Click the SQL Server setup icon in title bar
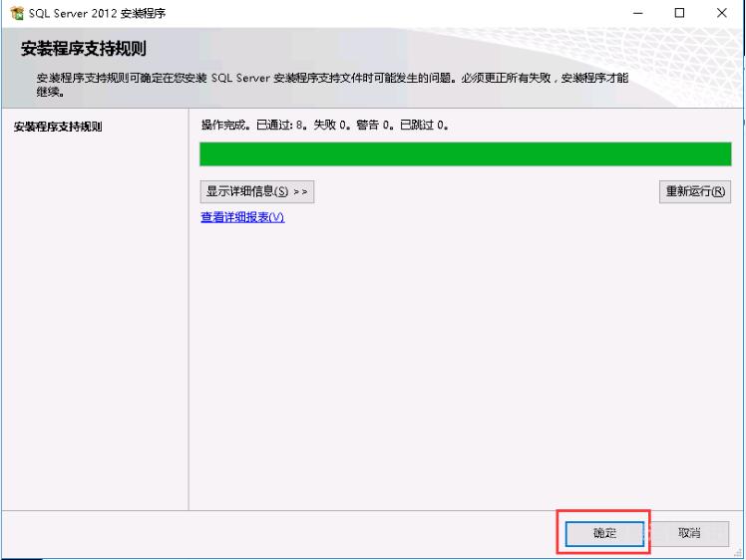Image resolution: width=746 pixels, height=560 pixels. click(x=15, y=13)
